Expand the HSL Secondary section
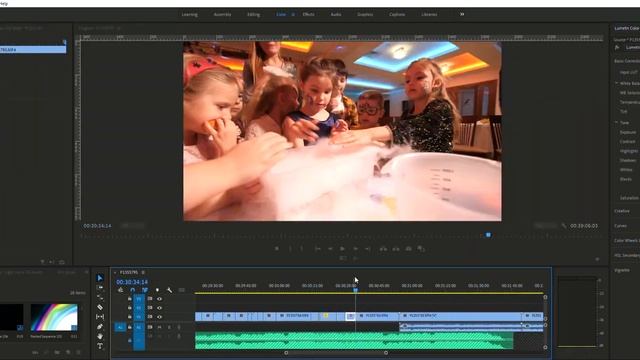Image resolution: width=640 pixels, height=360 pixels. 627,256
